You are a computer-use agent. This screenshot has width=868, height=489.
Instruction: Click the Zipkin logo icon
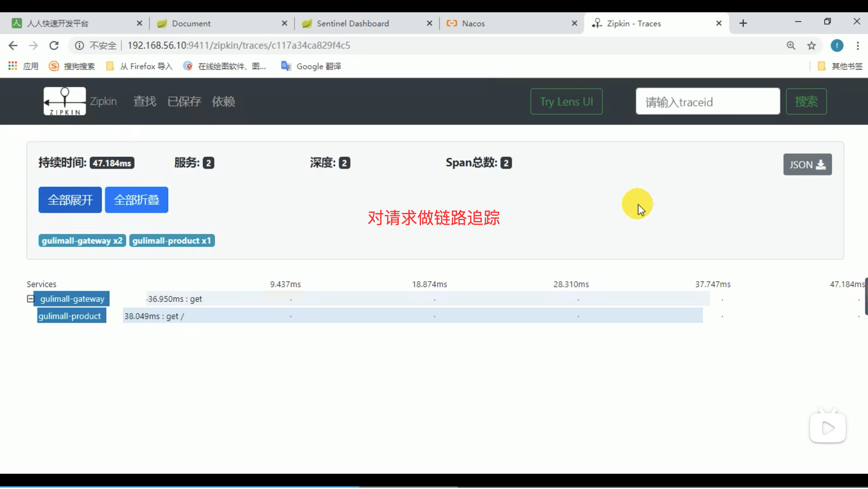click(x=64, y=101)
